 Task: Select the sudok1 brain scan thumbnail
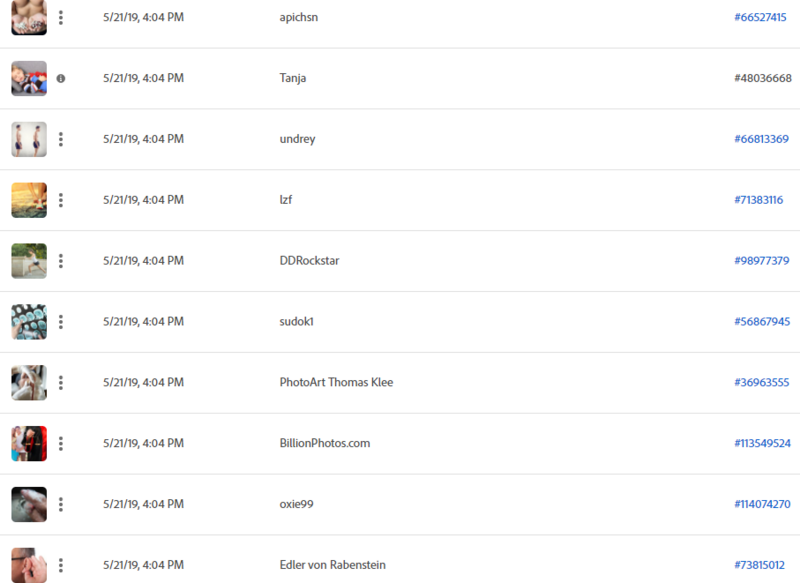29,322
